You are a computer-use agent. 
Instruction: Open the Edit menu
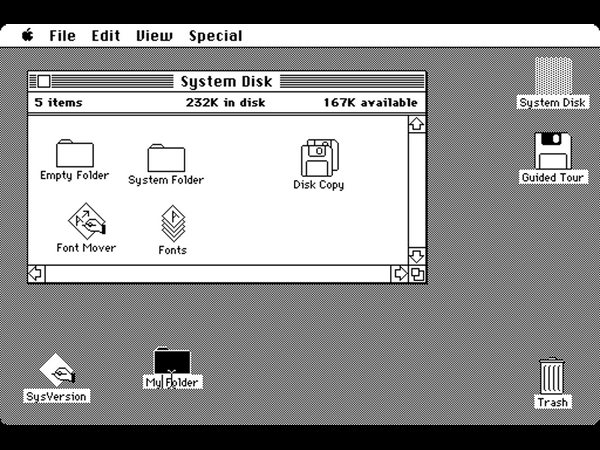coord(106,36)
